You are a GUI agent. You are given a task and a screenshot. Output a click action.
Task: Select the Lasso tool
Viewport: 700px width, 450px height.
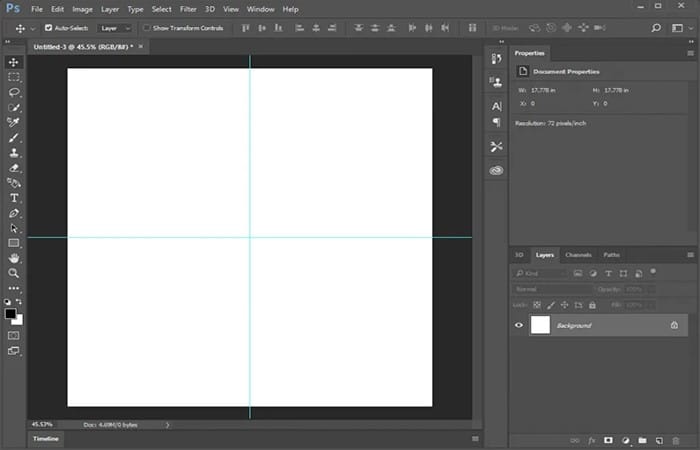[x=14, y=92]
